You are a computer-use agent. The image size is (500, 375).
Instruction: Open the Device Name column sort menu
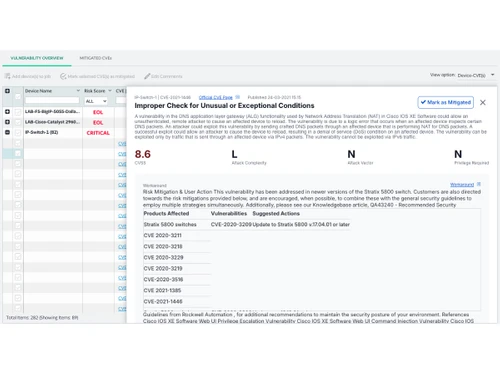(x=78, y=91)
